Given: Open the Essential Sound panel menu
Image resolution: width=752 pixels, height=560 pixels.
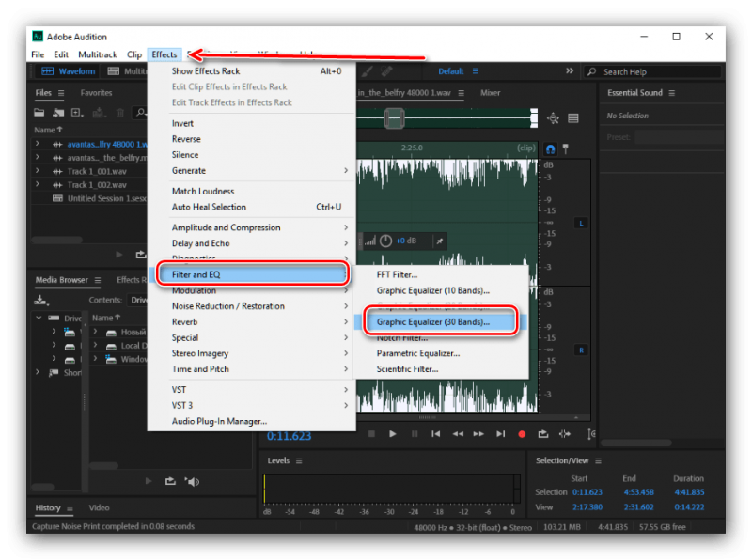Looking at the screenshot, I should point(672,93).
